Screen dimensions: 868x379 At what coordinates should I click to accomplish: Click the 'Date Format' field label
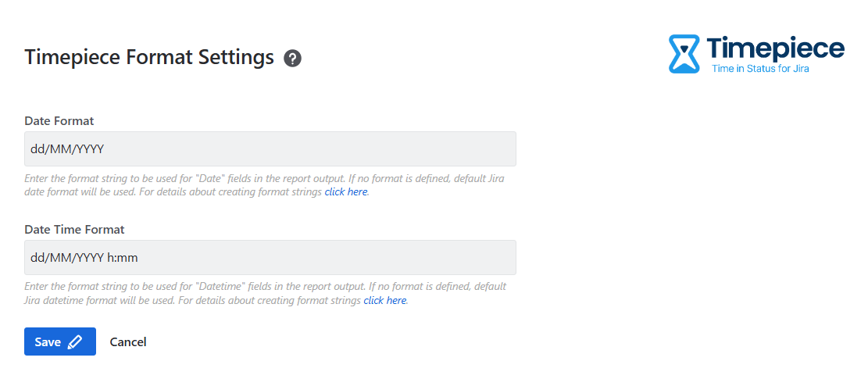click(59, 121)
